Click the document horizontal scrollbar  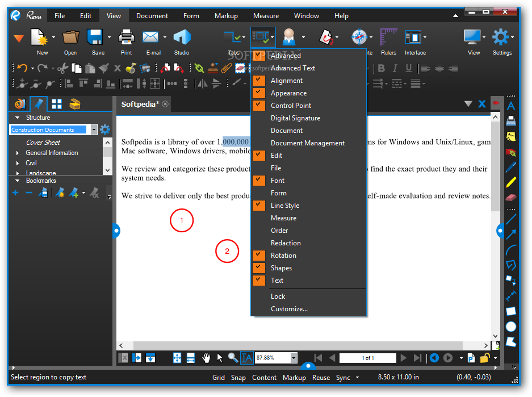click(298, 345)
